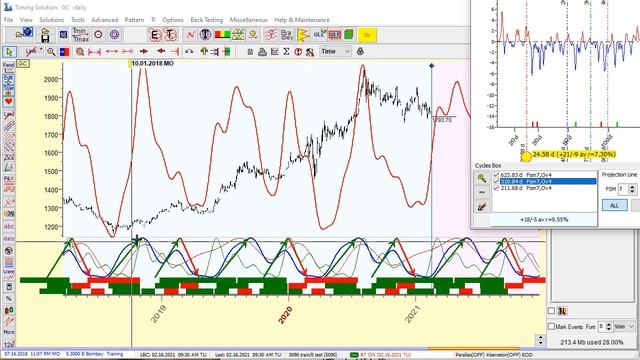Click the Tmin Tmax toolbar button
This screenshot has height=360, width=640.
click(80, 35)
